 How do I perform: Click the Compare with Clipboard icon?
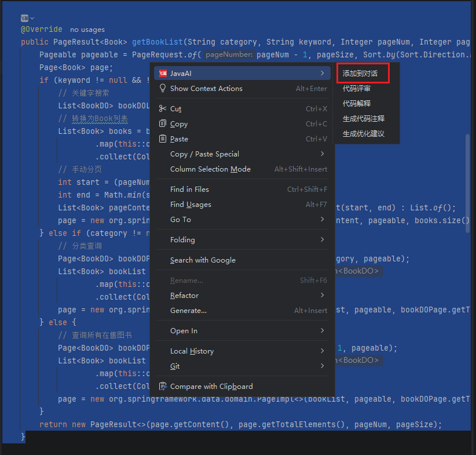tap(163, 386)
